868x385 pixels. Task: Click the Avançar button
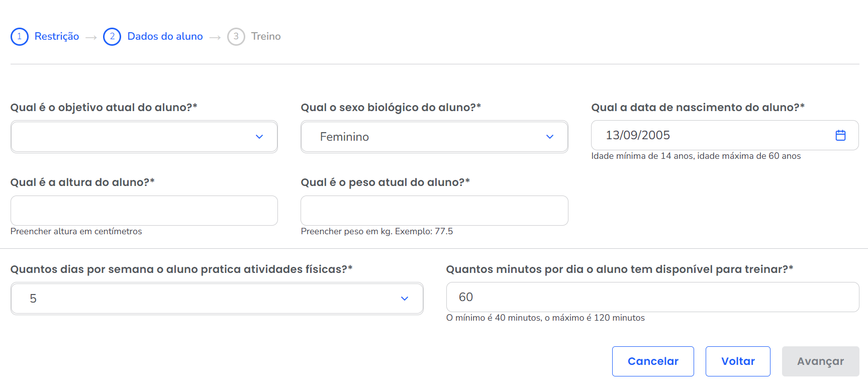(820, 361)
